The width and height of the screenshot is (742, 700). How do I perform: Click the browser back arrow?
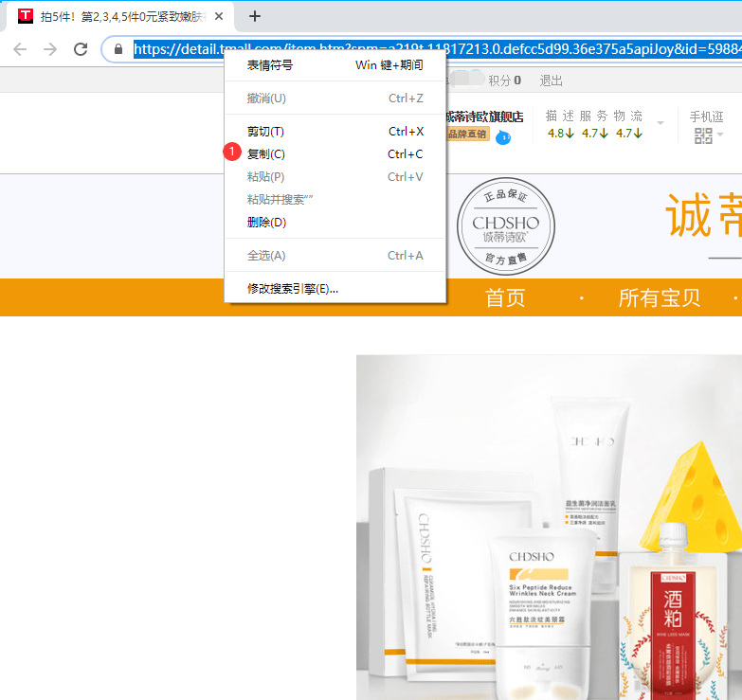(x=20, y=49)
